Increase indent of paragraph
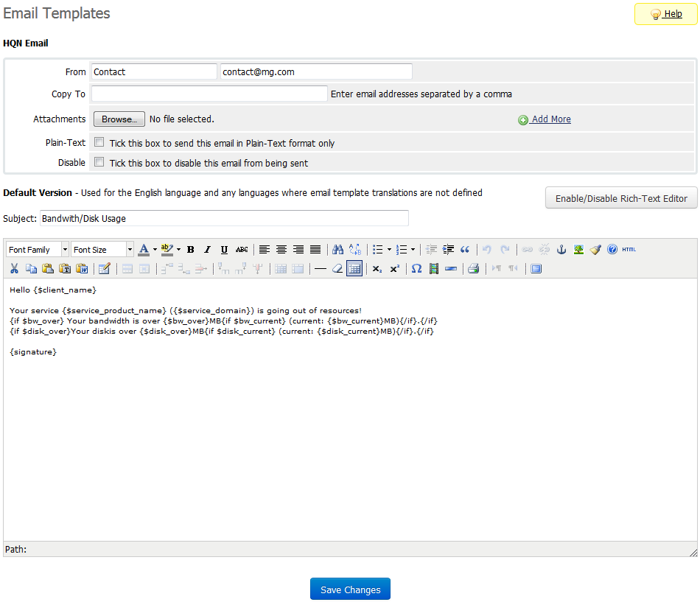 click(x=448, y=250)
